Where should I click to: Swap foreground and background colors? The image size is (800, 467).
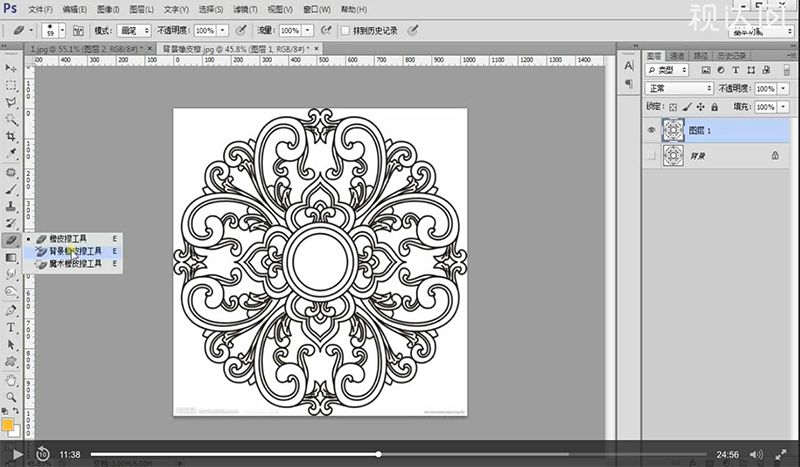tap(16, 411)
